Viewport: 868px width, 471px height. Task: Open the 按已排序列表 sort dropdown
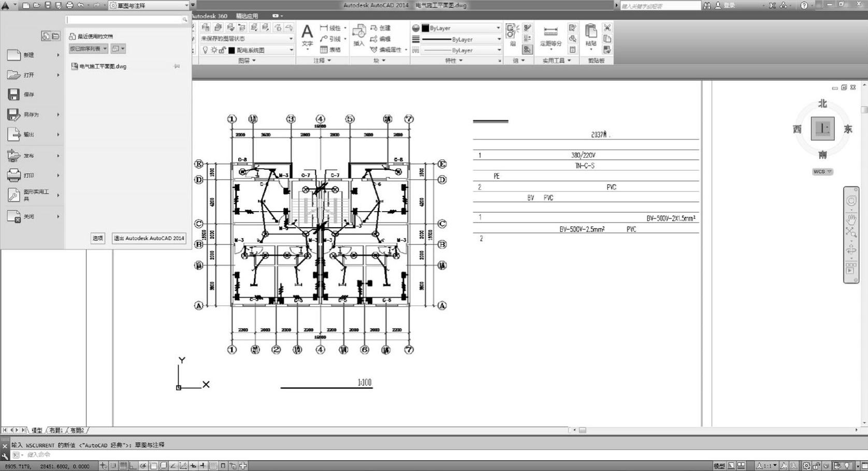[89, 49]
